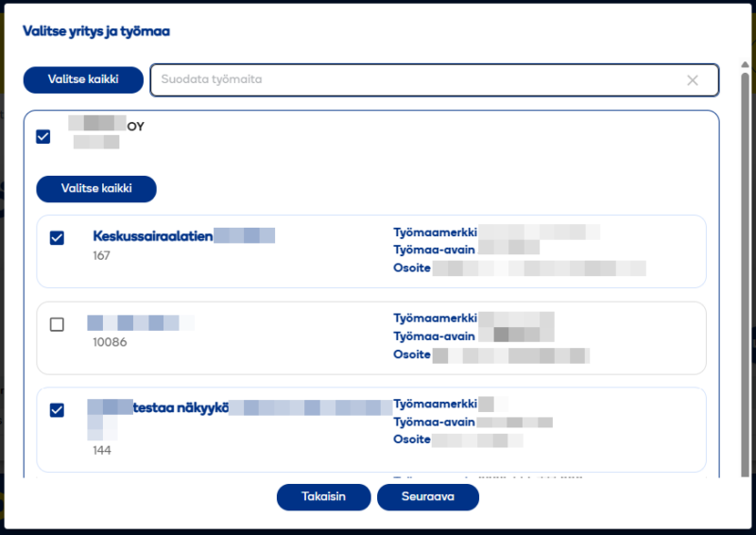Image resolution: width=756 pixels, height=535 pixels.
Task: Uncheck the Keskussairaalatien site checkbox
Action: [57, 237]
